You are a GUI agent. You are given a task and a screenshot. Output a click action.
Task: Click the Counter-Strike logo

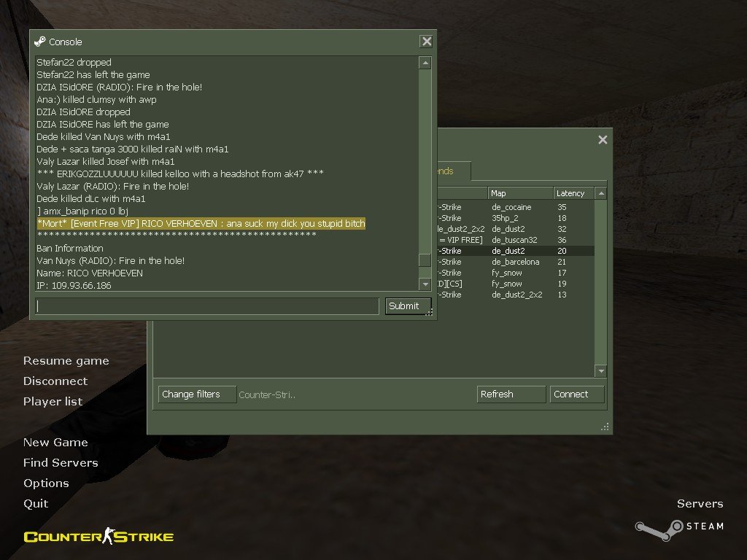98,536
